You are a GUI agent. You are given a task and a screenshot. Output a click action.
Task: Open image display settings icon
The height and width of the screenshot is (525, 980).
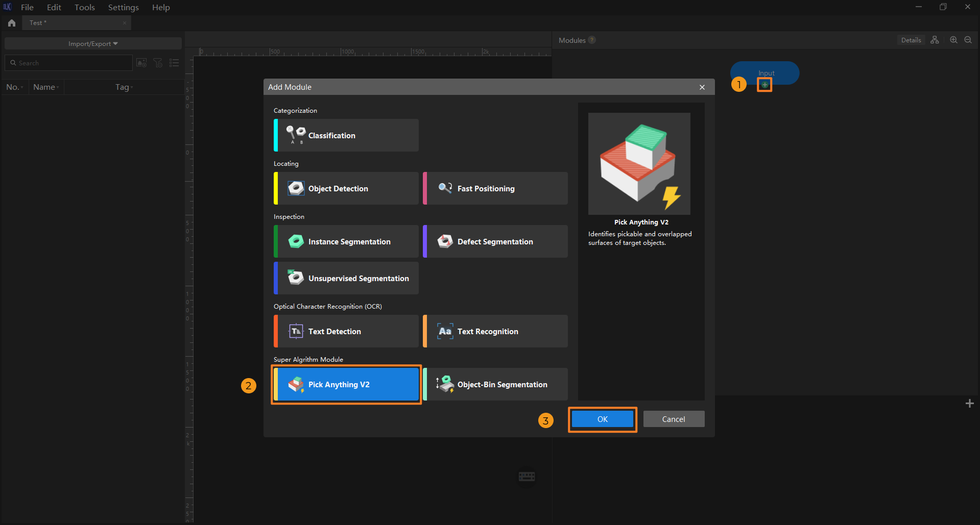click(x=141, y=63)
